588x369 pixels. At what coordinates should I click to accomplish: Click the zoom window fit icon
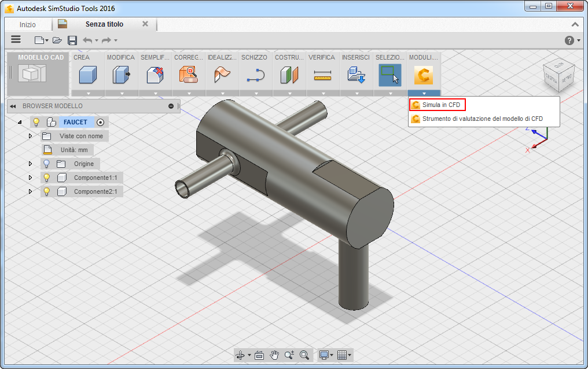click(304, 355)
